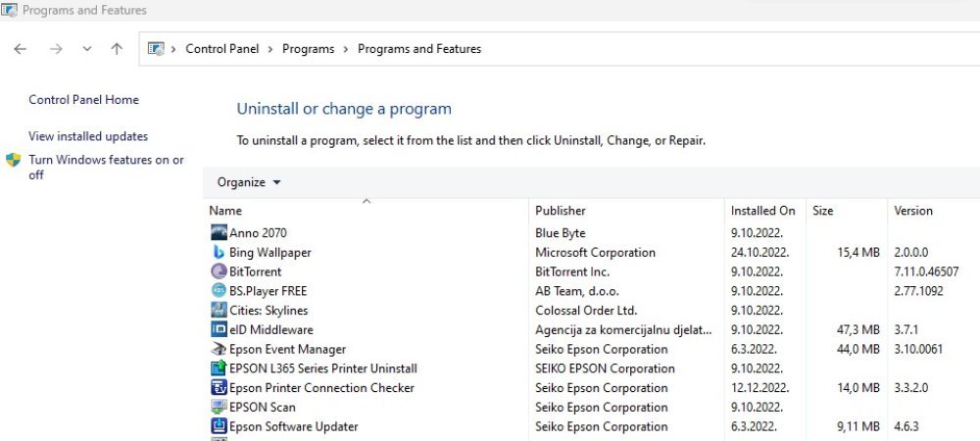
Task: Go up one level with up arrow
Action: tap(117, 49)
